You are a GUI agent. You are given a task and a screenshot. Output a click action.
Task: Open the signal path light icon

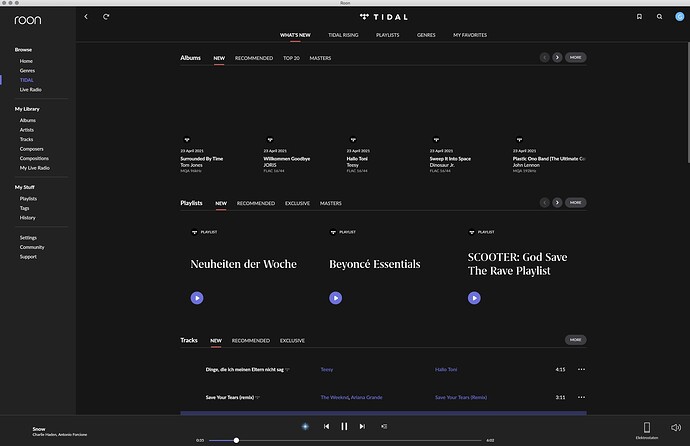pyautogui.click(x=305, y=426)
